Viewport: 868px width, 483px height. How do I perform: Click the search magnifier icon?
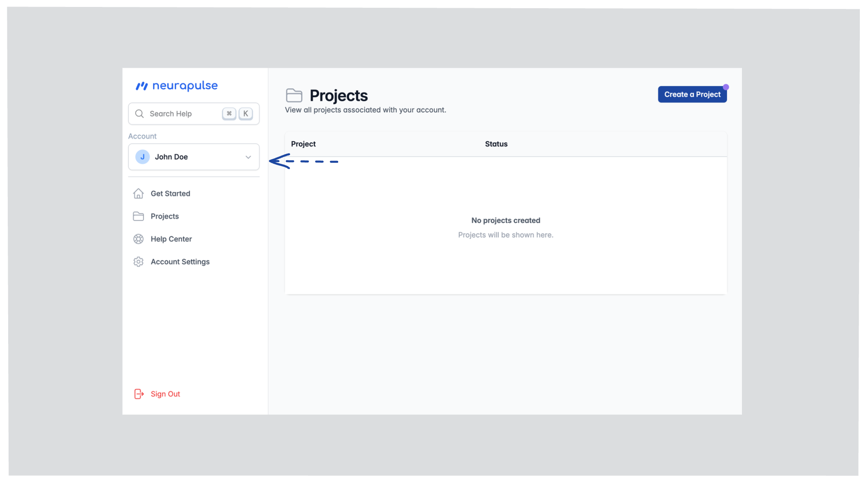pos(139,114)
